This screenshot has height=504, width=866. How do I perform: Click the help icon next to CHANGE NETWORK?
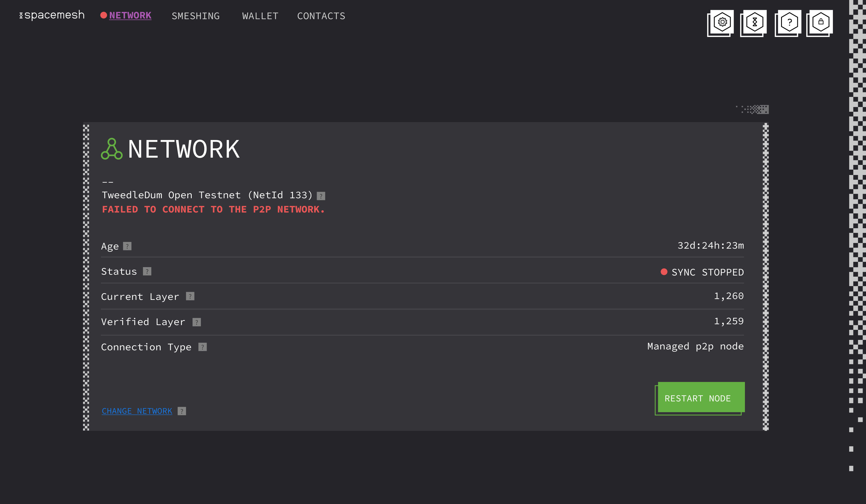[x=181, y=411]
